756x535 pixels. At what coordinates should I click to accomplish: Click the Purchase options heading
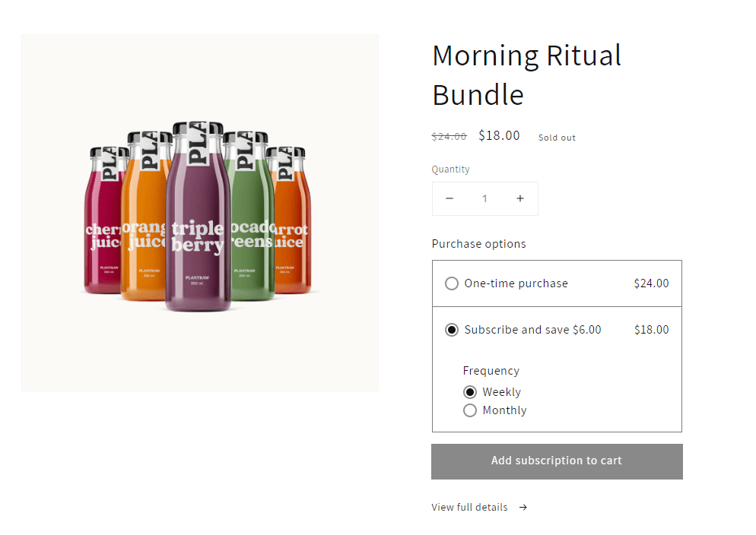478,243
